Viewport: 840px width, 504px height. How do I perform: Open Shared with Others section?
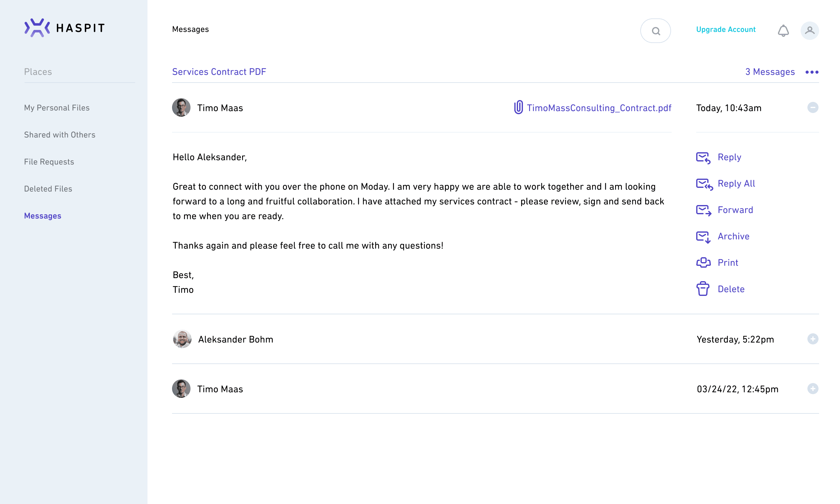(60, 135)
